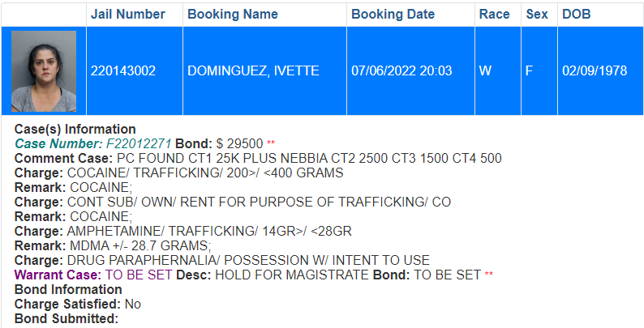This screenshot has height=328, width=644.
Task: Click the HOLD FOR MAGISTRATE description text
Action: (x=292, y=275)
